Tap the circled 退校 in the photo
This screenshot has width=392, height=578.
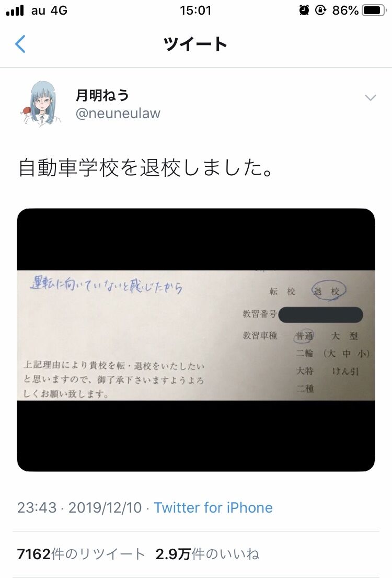[x=328, y=291]
